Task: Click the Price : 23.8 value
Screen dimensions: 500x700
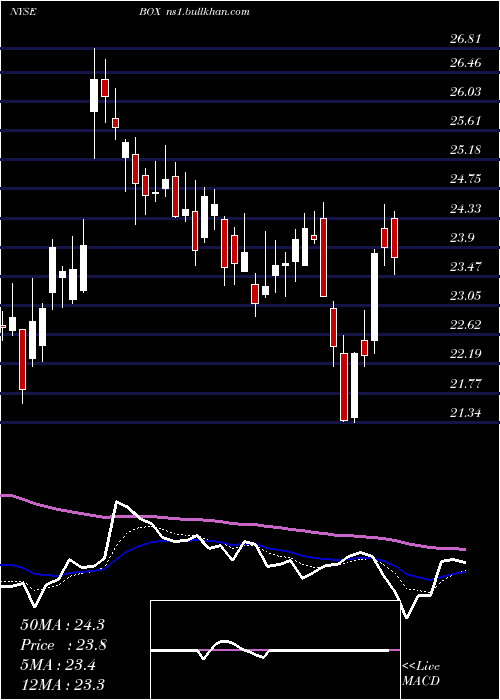Action: point(62,645)
